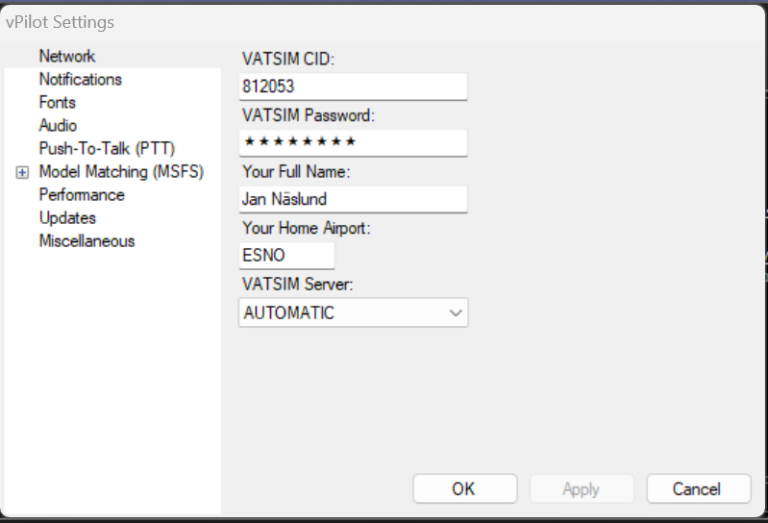Cancel the settings dialog
Screen dimensions: 768x523
pyautogui.click(x=697, y=489)
